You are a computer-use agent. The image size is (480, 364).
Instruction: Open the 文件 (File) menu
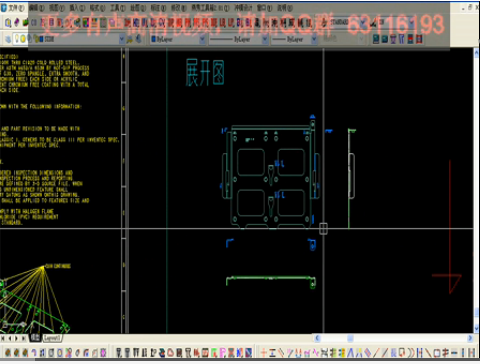point(16,7)
